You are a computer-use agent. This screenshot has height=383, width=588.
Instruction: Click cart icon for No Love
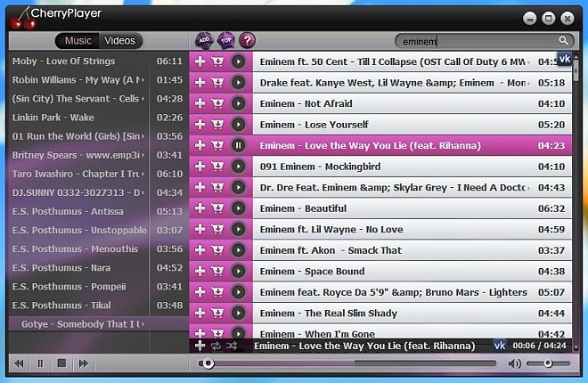coord(217,229)
